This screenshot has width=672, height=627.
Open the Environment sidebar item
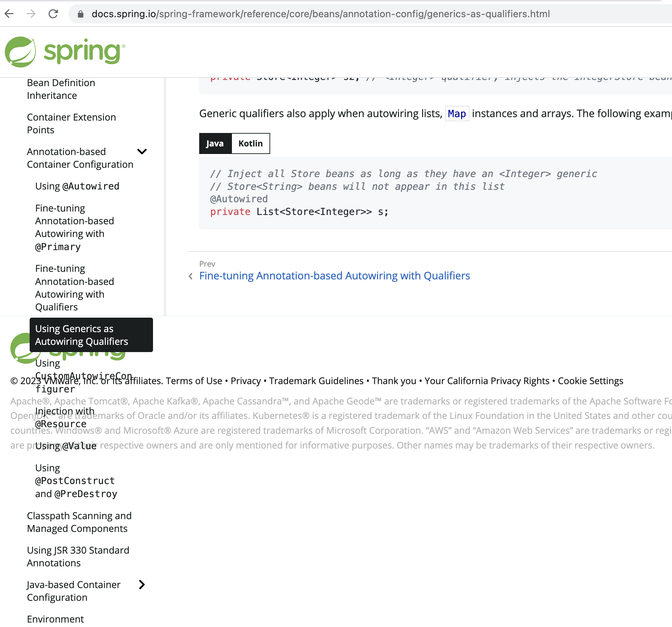tap(55, 619)
